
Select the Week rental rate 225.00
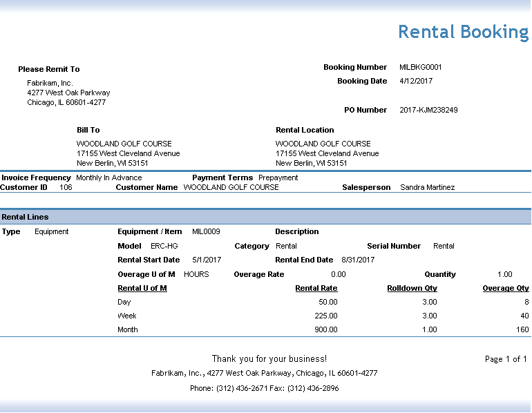point(327,316)
